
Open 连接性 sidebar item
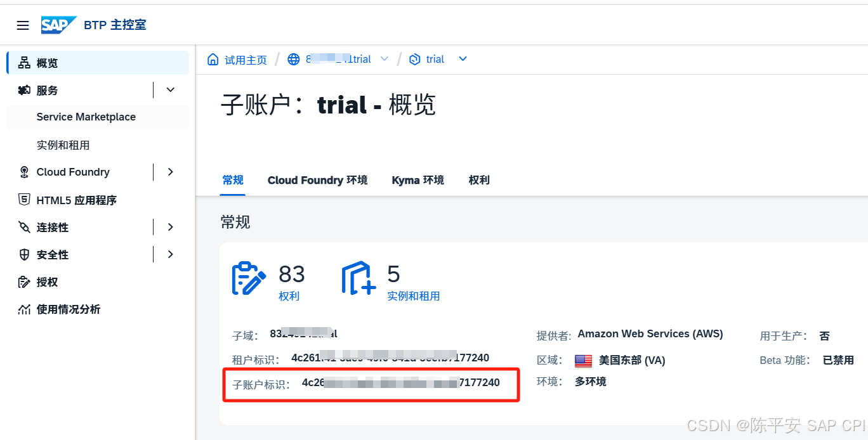tap(53, 227)
